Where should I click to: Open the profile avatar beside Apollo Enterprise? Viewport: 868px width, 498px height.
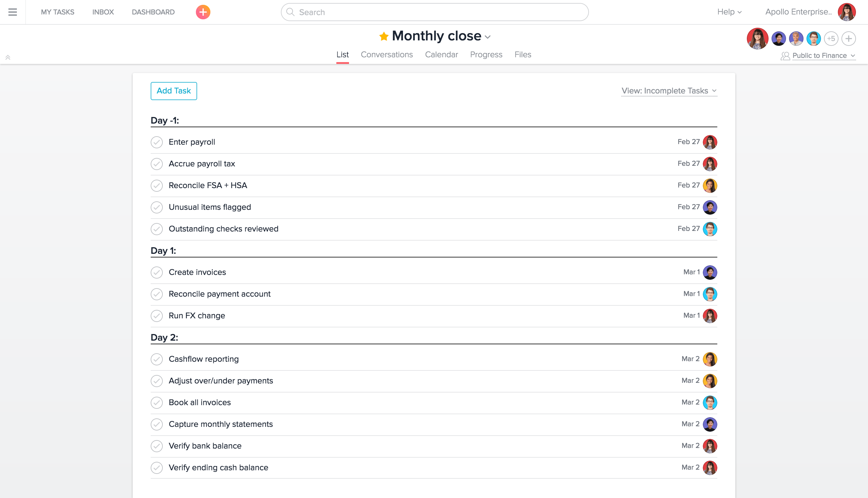point(847,12)
